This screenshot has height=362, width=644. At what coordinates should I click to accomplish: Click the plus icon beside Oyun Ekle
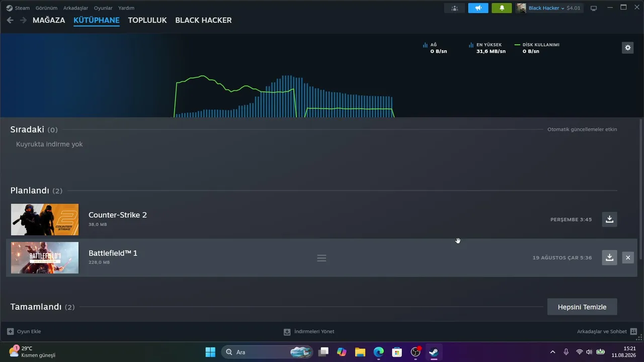[10, 331]
